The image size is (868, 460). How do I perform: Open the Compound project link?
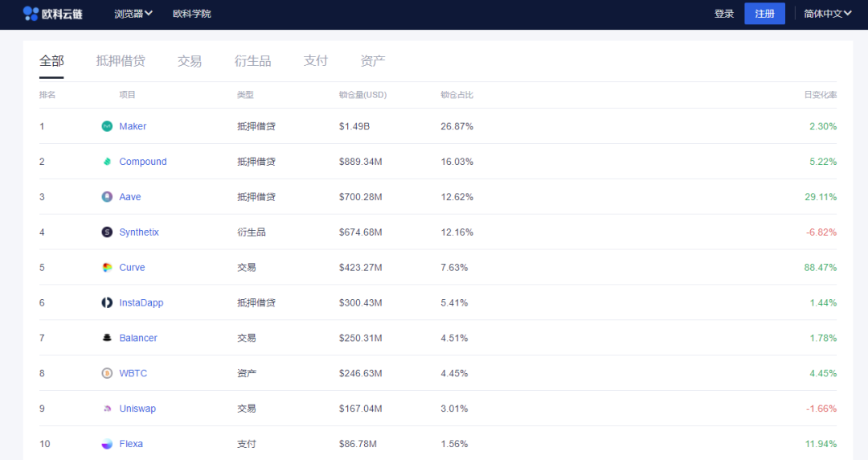click(143, 162)
